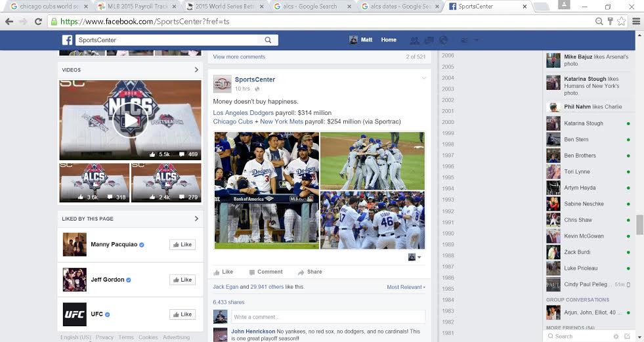Open John Henrickson commenter name

tap(253, 331)
